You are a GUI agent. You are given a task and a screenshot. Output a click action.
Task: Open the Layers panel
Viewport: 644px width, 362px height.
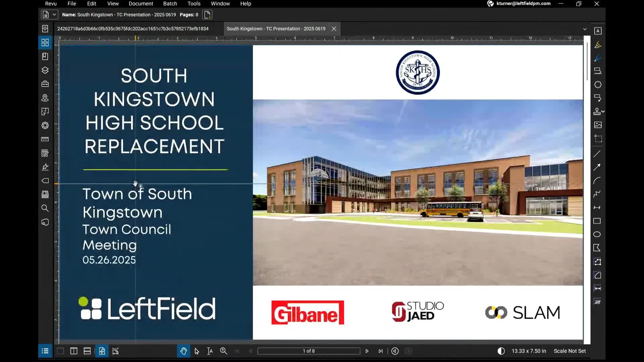tap(45, 70)
